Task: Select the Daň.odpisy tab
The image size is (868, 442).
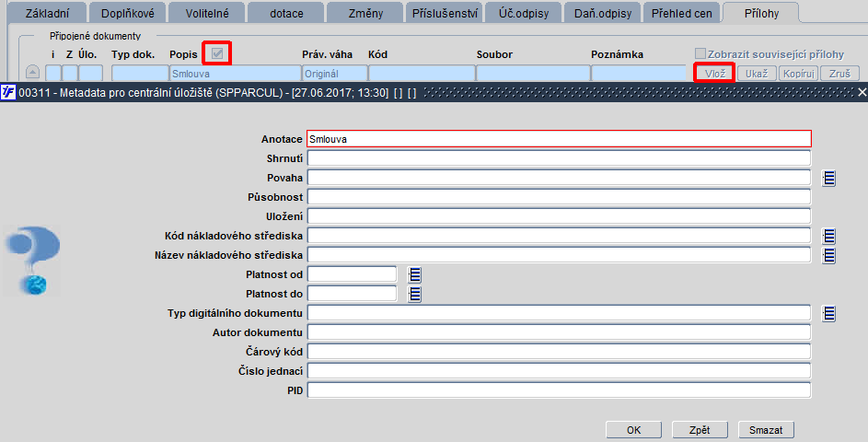Action: click(x=603, y=13)
